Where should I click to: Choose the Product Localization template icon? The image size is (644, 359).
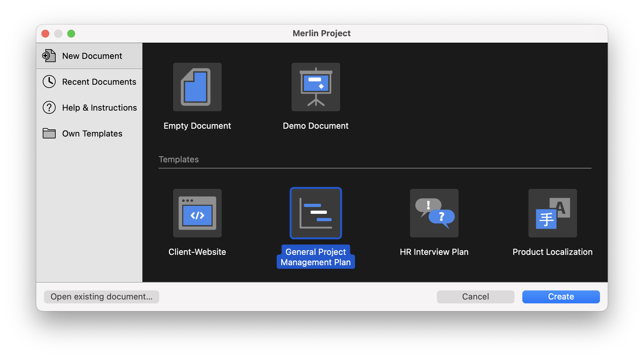click(552, 213)
